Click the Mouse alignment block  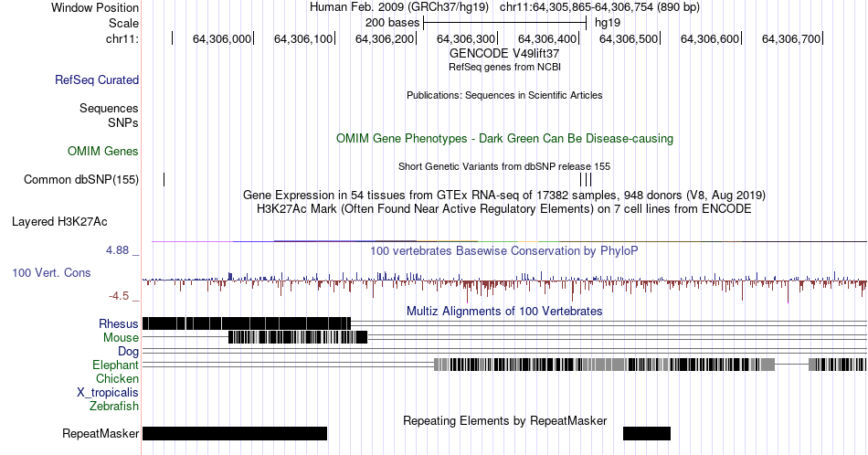click(298, 337)
